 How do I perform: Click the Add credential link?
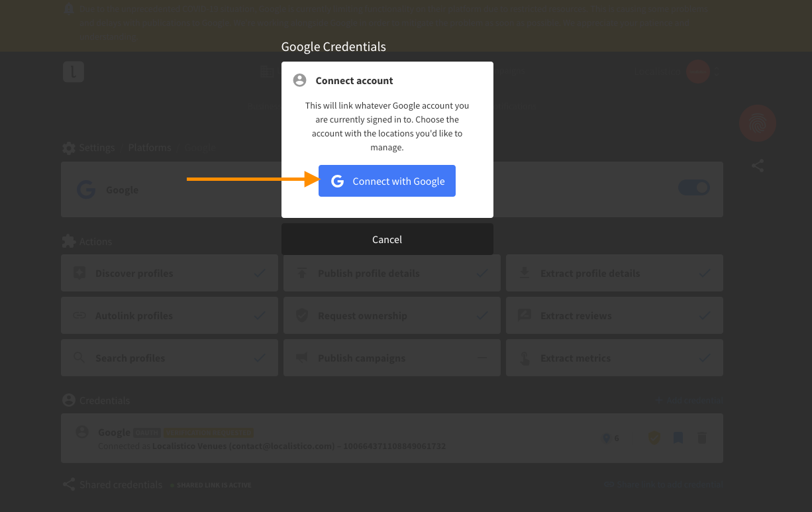(x=689, y=400)
